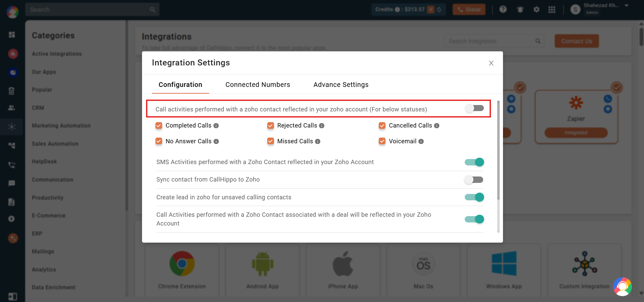The width and height of the screenshot is (644, 302).
Task: Open the top bar settings gear
Action: [537, 9]
